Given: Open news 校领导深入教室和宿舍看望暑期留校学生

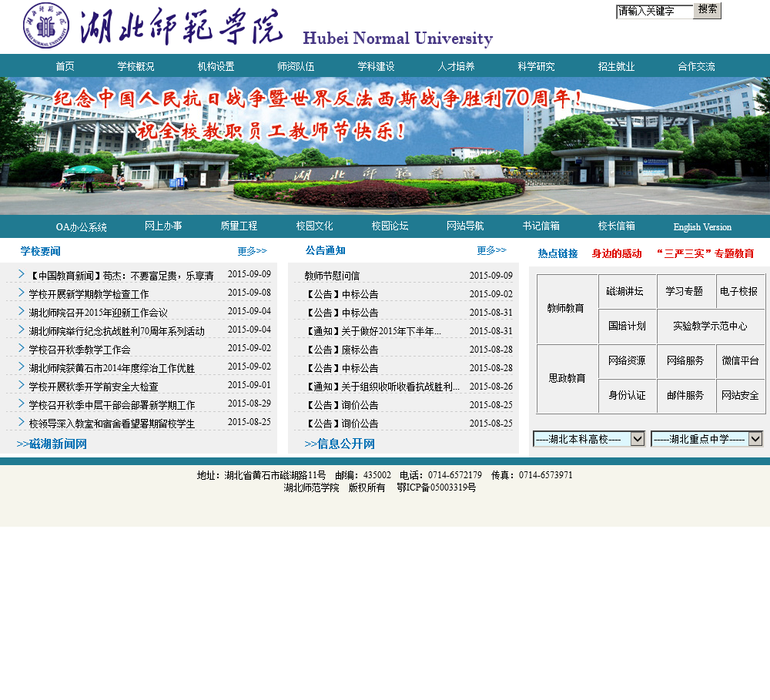Looking at the screenshot, I should [112, 424].
